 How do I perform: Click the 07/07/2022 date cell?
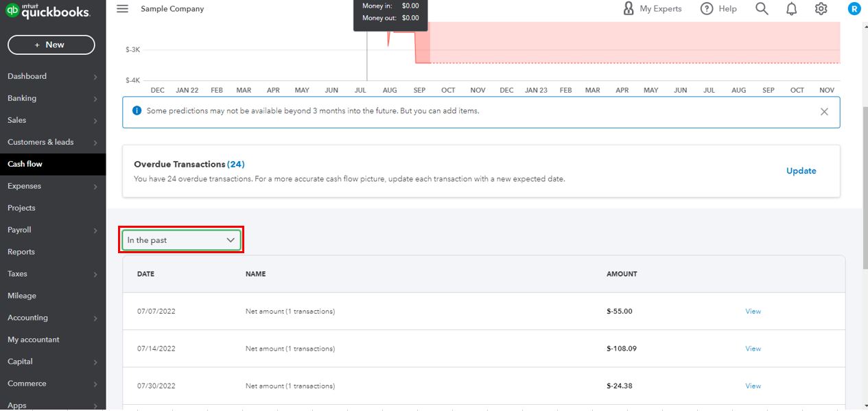point(156,312)
